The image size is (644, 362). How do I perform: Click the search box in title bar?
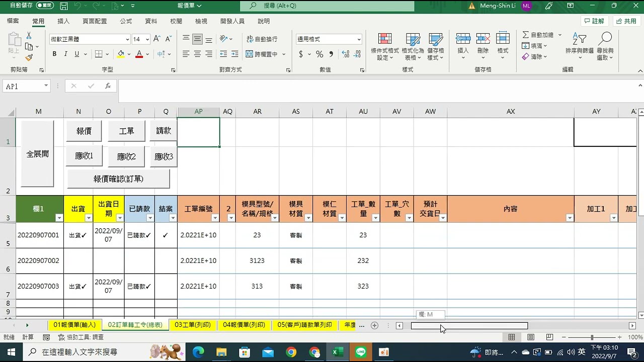(x=327, y=6)
